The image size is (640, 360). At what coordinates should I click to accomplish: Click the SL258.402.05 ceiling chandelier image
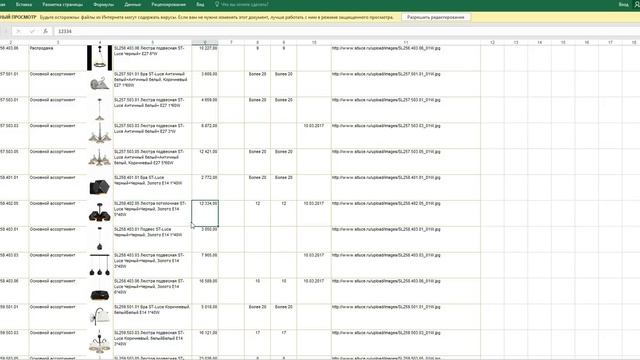click(100, 213)
